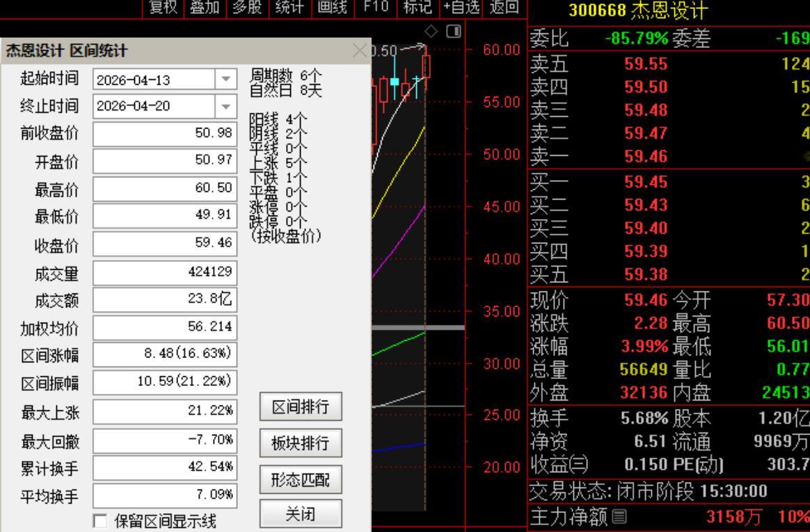Click the 区间涨幅 value 8.48(16.63%)
The width and height of the screenshot is (810, 532).
[x=165, y=355]
